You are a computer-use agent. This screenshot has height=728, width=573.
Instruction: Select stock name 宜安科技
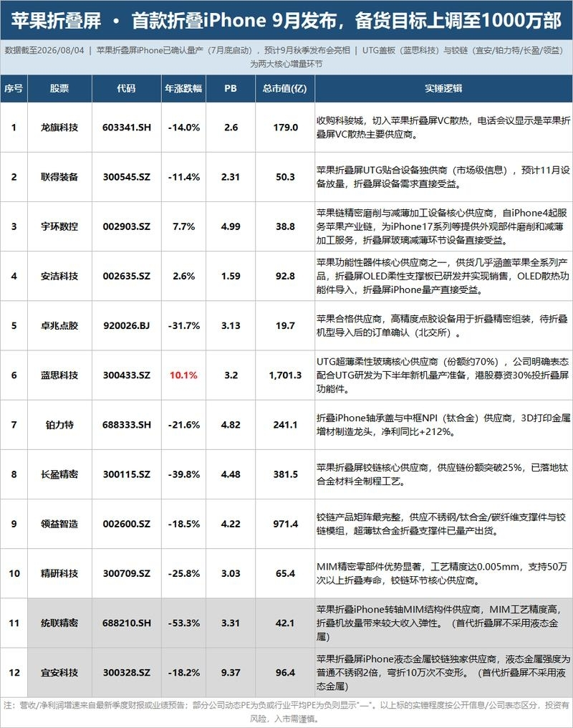click(59, 673)
